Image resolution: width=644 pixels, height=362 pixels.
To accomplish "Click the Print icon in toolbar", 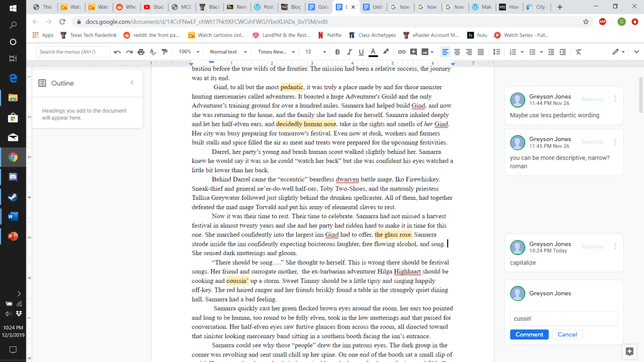I will point(141,52).
